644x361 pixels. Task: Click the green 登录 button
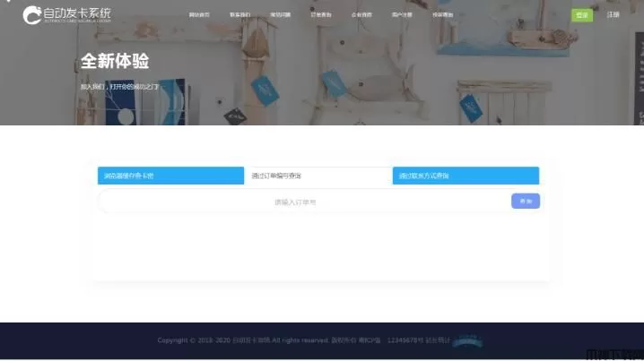pyautogui.click(x=582, y=15)
